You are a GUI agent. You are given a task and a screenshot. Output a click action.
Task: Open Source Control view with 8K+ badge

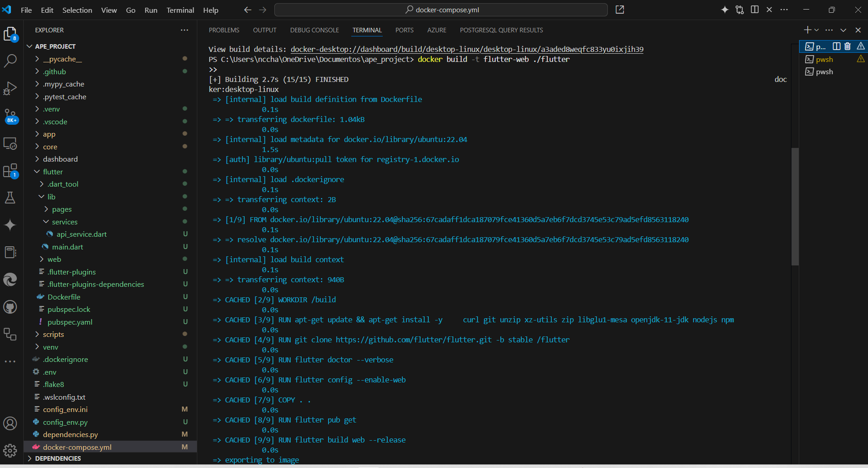(x=10, y=116)
